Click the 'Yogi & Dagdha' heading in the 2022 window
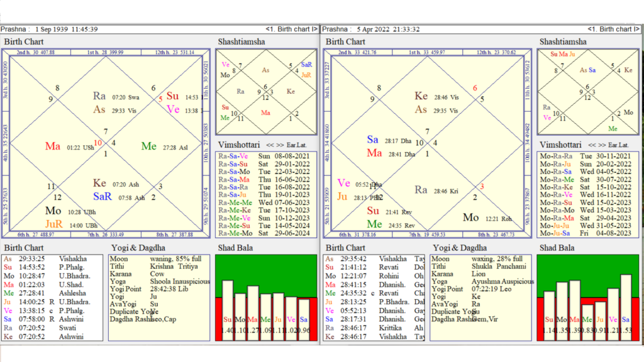 pos(460,248)
